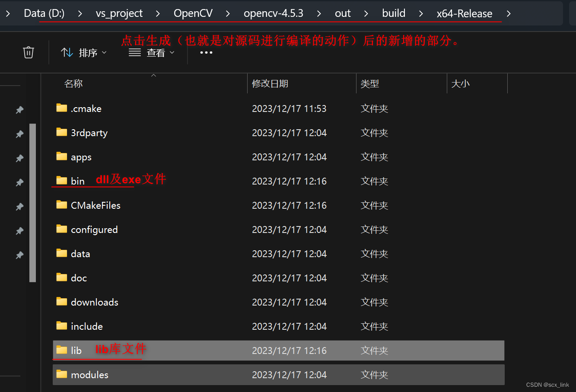Sort by the 类型 column header
576x392 pixels.
click(370, 84)
